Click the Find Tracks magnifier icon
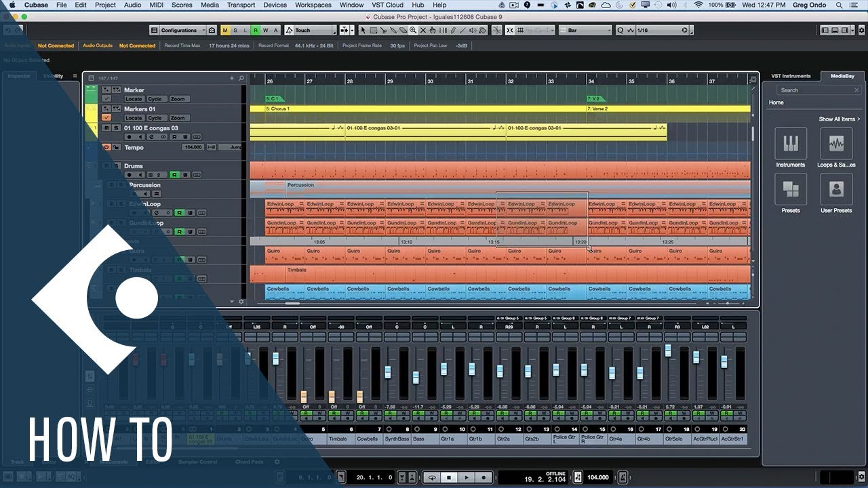This screenshot has height=488, width=868. (x=241, y=78)
